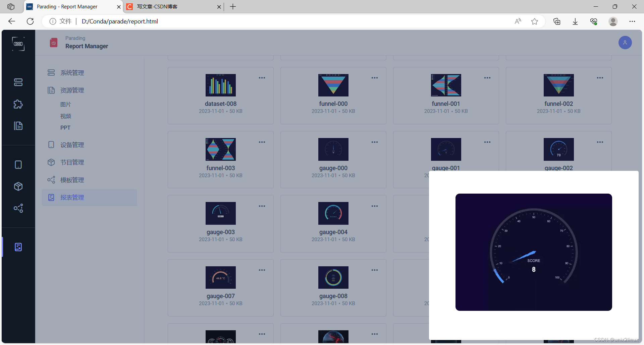Open more options for funnel-000
Image resolution: width=644 pixels, height=345 pixels.
tap(375, 78)
